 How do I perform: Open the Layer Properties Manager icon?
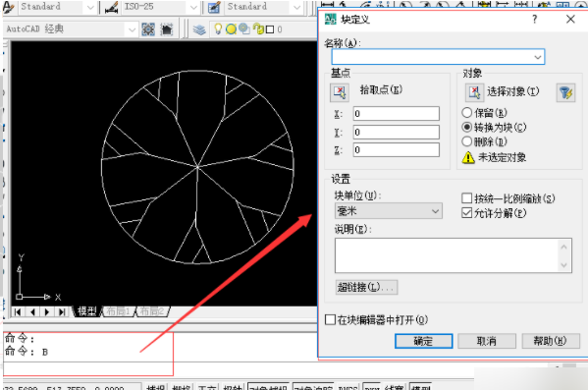[199, 29]
